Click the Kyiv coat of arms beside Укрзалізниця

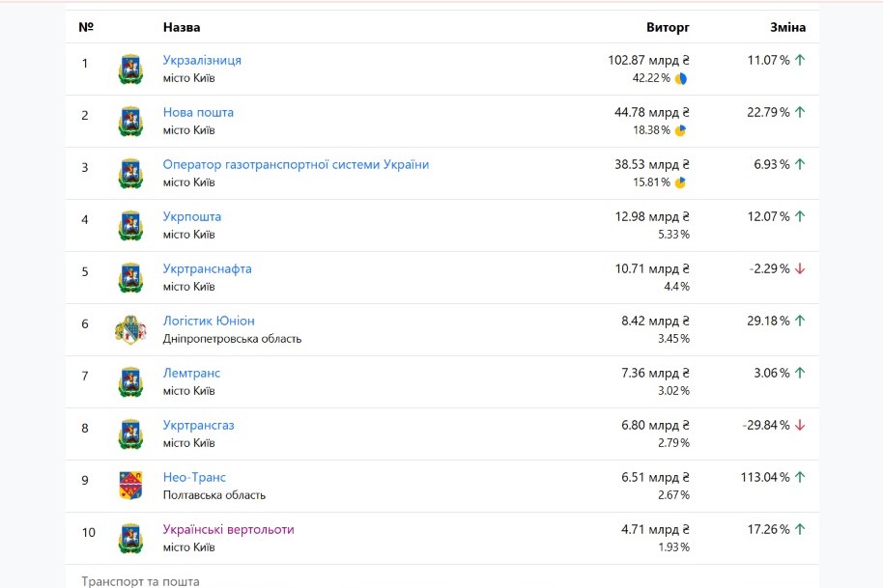[x=130, y=70]
